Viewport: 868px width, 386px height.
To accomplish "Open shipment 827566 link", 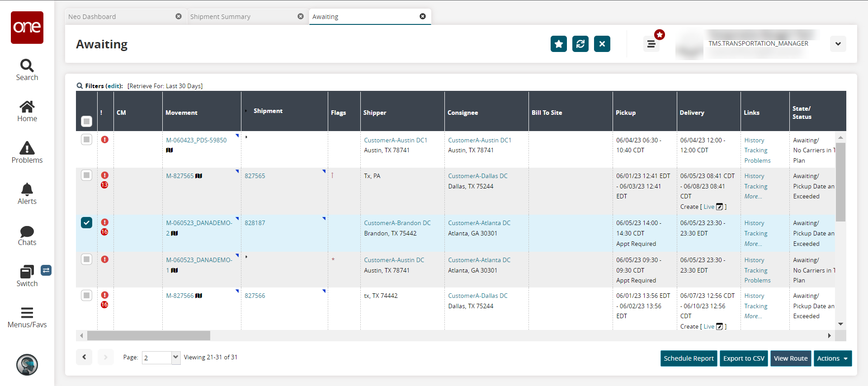I will click(x=255, y=296).
